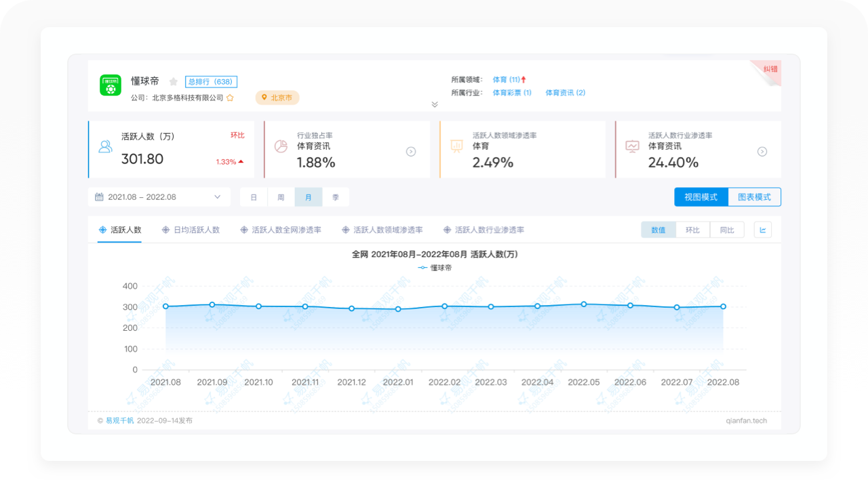Favorite the app with the gray star
This screenshot has width=868, height=488.
coord(174,81)
